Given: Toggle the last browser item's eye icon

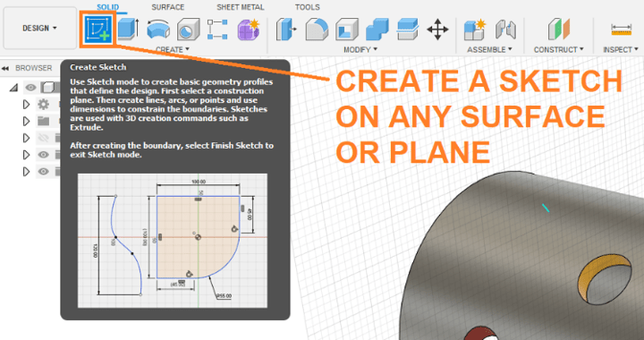Looking at the screenshot, I should (x=44, y=171).
